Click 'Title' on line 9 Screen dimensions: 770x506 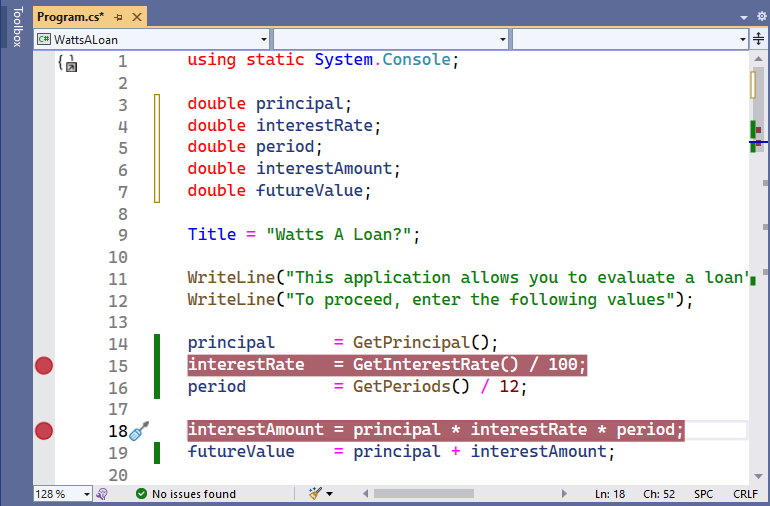tap(212, 234)
